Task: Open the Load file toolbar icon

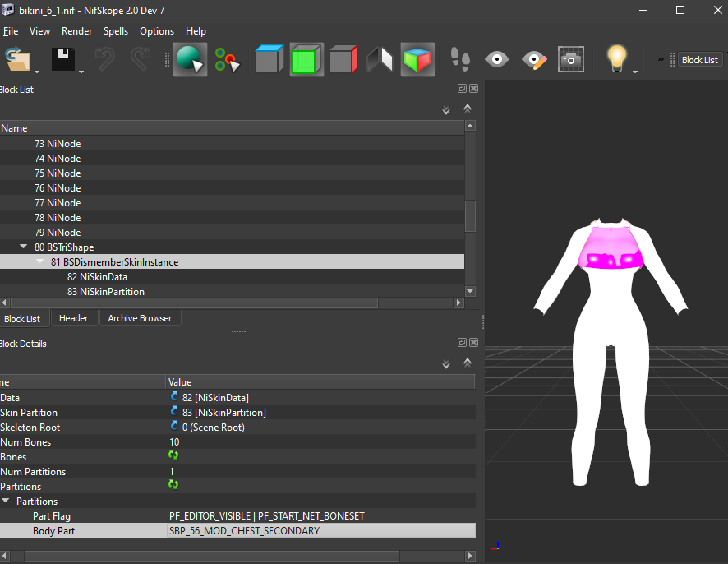Action: pyautogui.click(x=17, y=59)
